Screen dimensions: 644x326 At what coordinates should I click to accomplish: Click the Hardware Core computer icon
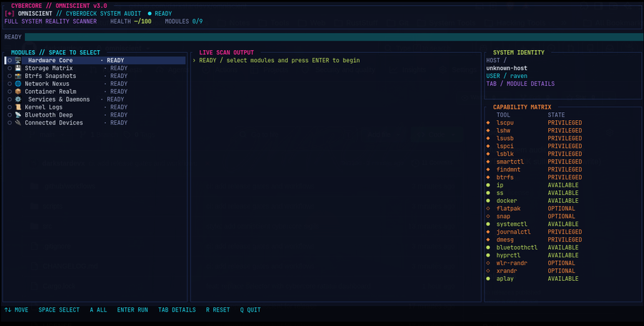pyautogui.click(x=18, y=60)
